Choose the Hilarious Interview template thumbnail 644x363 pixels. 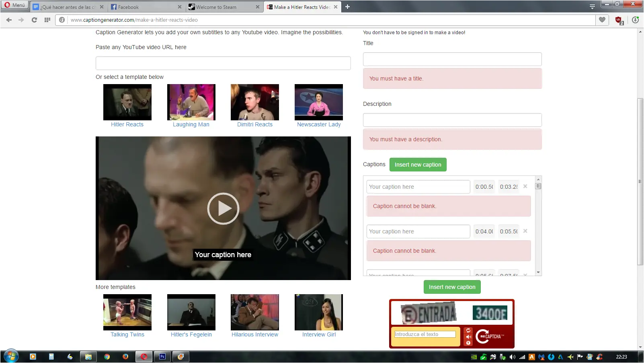255,312
